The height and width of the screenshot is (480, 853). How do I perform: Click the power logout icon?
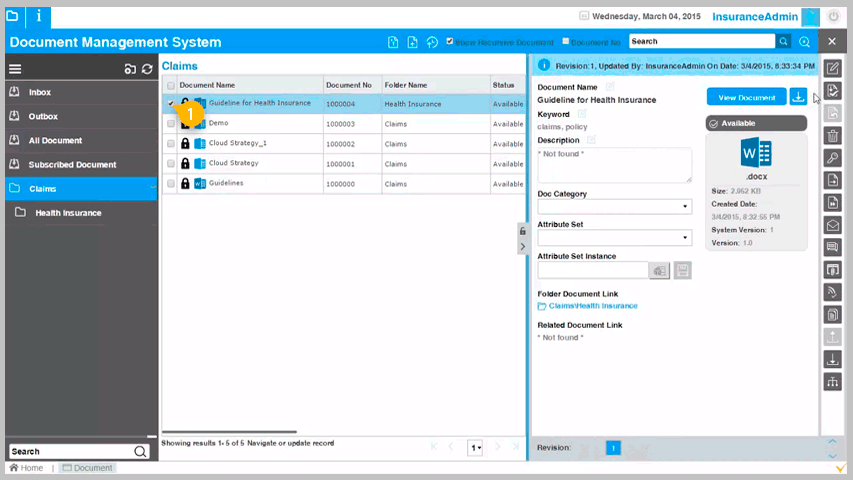tap(833, 17)
